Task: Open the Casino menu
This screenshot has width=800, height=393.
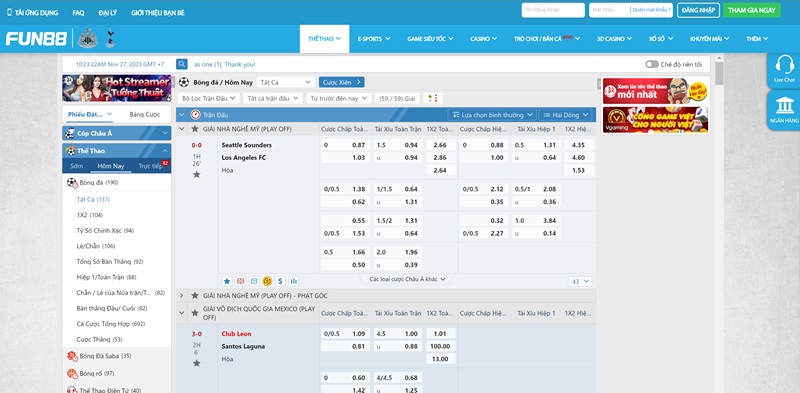Action: 484,39
